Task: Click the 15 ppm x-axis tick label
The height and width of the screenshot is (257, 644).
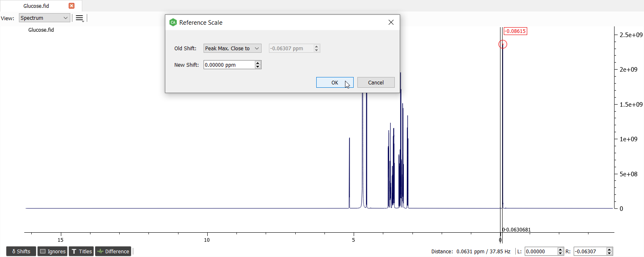Action: pos(60,240)
